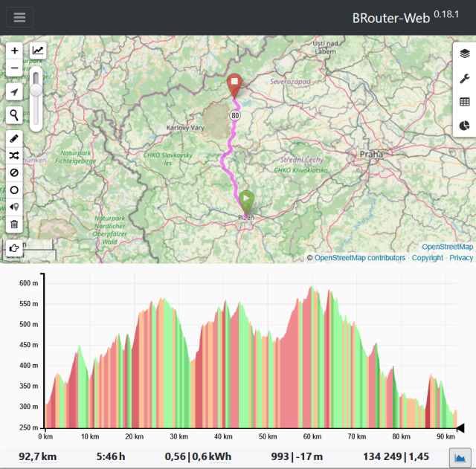This screenshot has width=476, height=469.
Task: Click the black chart end marker triangle
Action: pyautogui.click(x=460, y=428)
